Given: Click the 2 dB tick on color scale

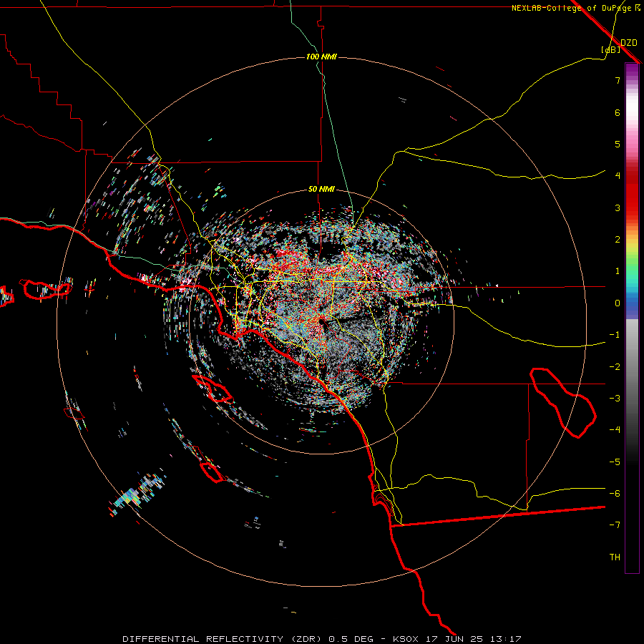Looking at the screenshot, I should 618,240.
